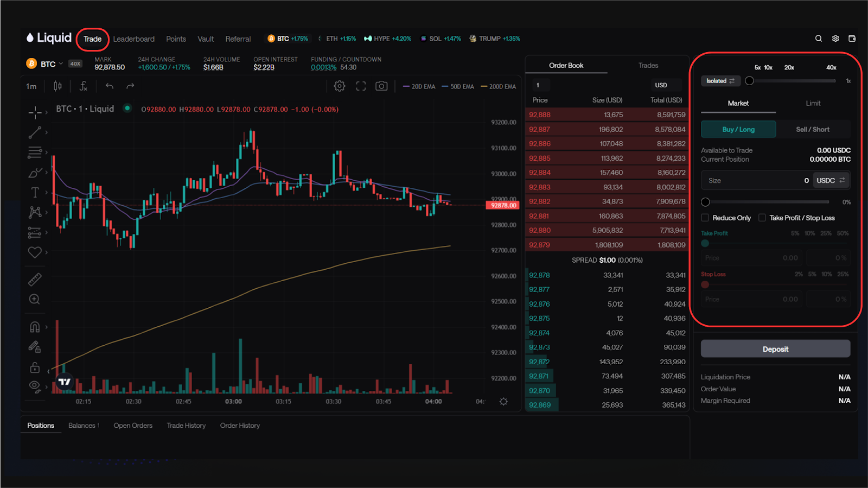Viewport: 868px width, 488px height.
Task: Click the Take Profit slider handle
Action: 705,243
